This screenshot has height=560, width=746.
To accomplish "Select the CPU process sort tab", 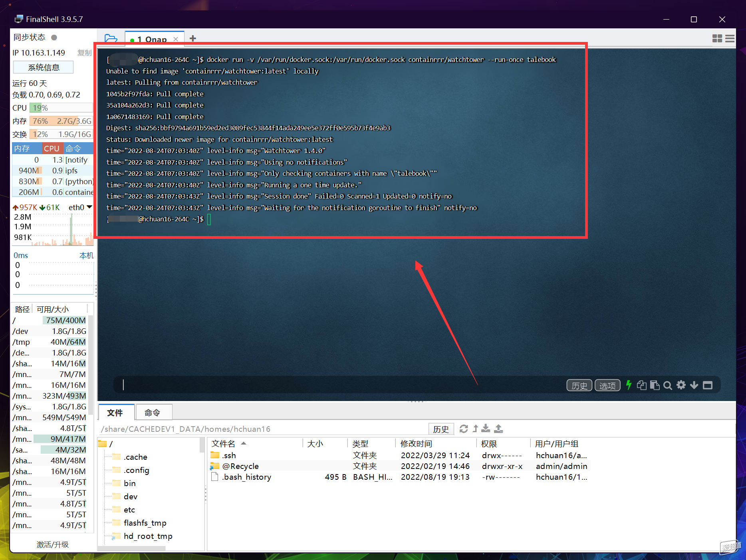I will pyautogui.click(x=52, y=149).
